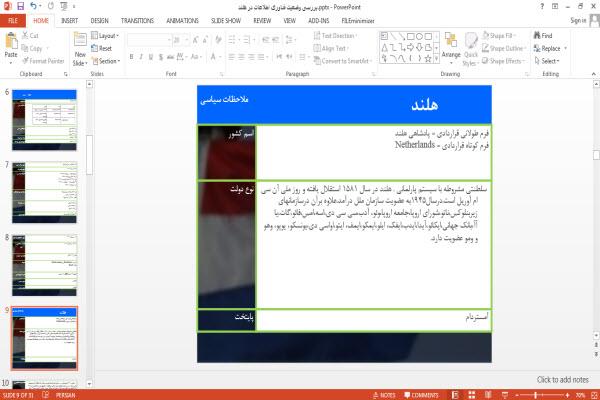Apply Italic formatting
Image resolution: width=600 pixels, height=400 pixels.
pyautogui.click(x=141, y=57)
